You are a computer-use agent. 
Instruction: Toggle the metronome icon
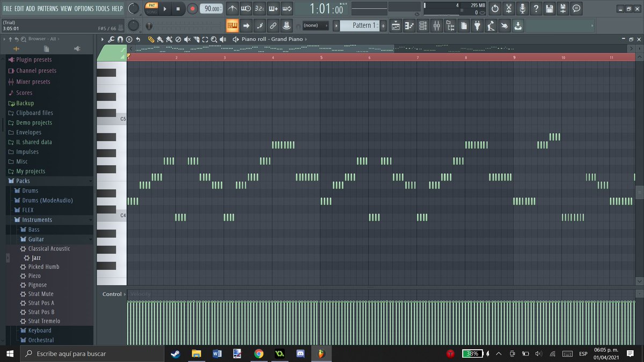pos(232,9)
